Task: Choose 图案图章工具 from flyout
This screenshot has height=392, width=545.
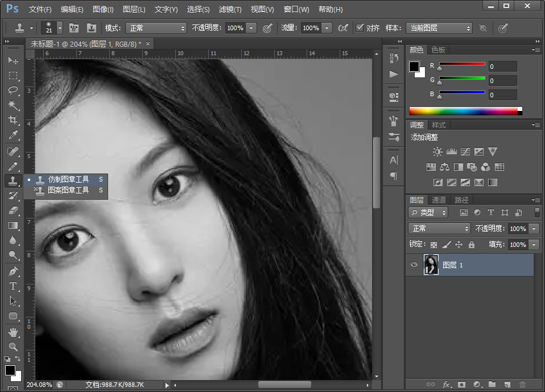Action: pyautogui.click(x=66, y=191)
